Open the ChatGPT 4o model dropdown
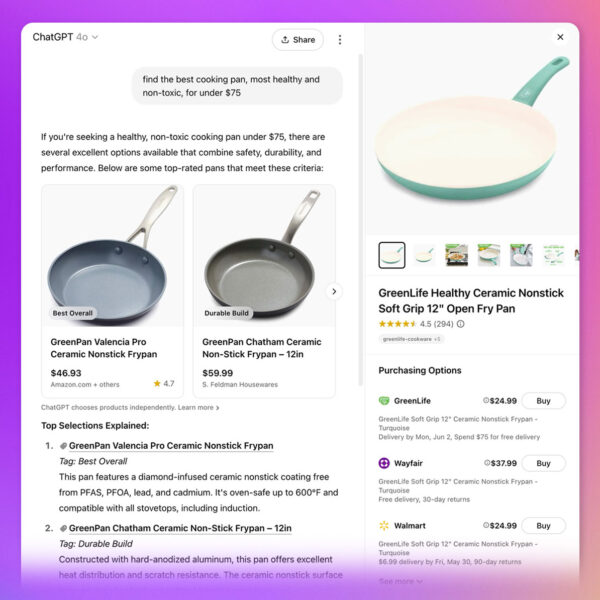 click(65, 37)
